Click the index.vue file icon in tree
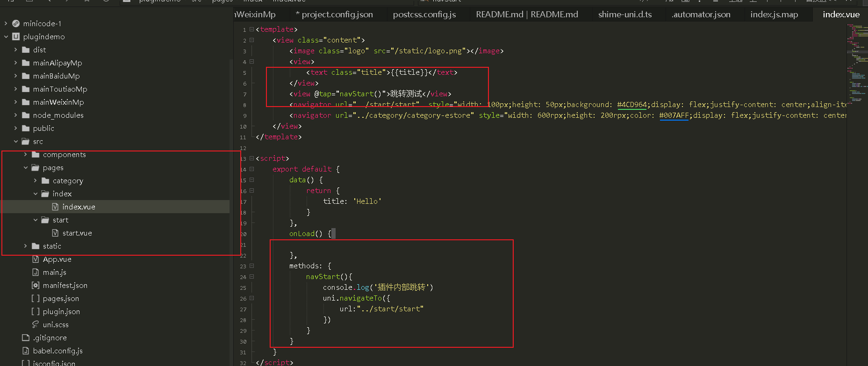 [x=55, y=207]
